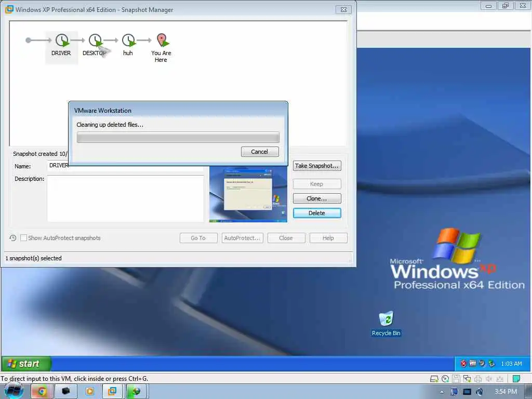Click the globe taskbar icon
Image resolution: width=532 pixels, height=399 pixels.
tap(137, 392)
